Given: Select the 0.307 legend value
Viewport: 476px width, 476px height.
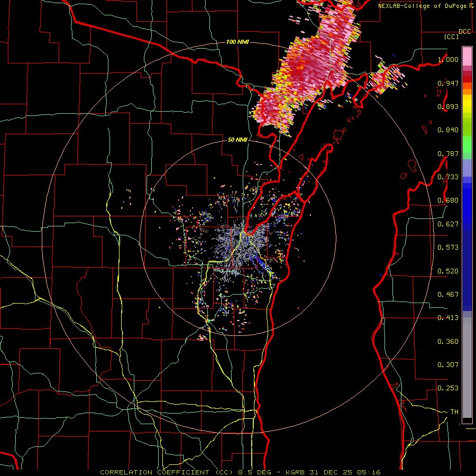Looking at the screenshot, I should 448,365.
